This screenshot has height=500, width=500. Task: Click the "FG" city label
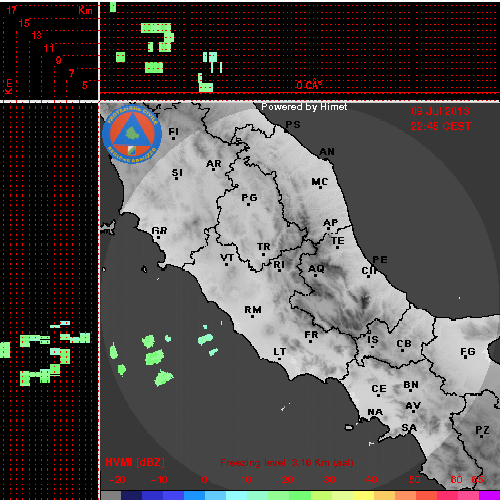pos(468,352)
